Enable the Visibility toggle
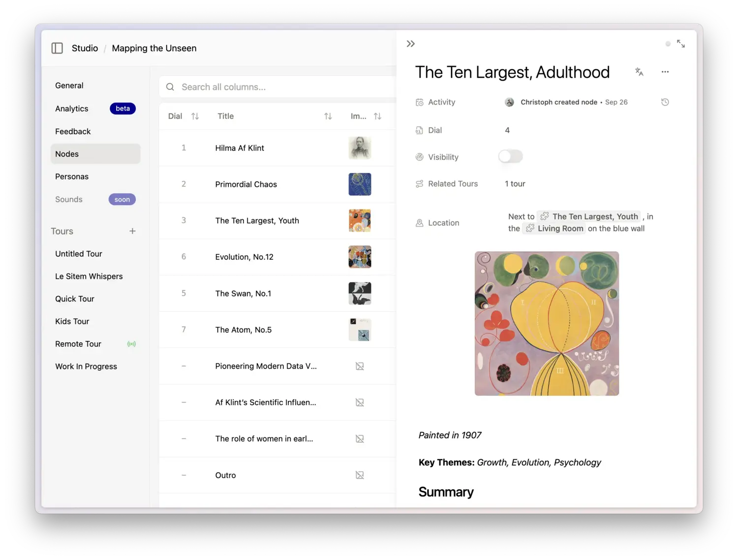 pos(510,156)
